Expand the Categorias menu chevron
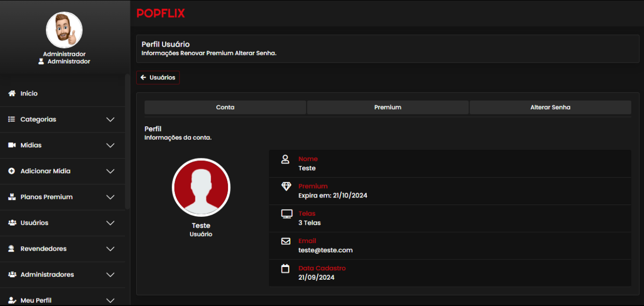This screenshot has width=644, height=306. click(x=110, y=119)
